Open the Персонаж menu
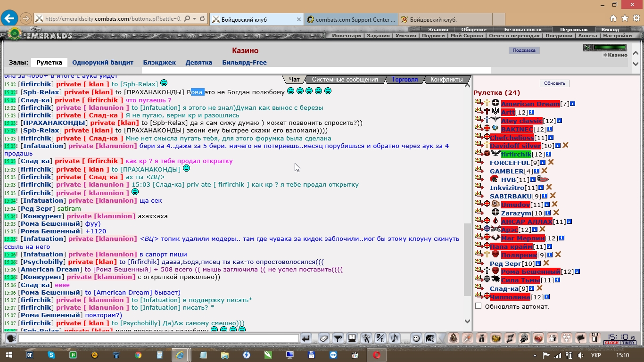This screenshot has width=644, height=362. [574, 29]
